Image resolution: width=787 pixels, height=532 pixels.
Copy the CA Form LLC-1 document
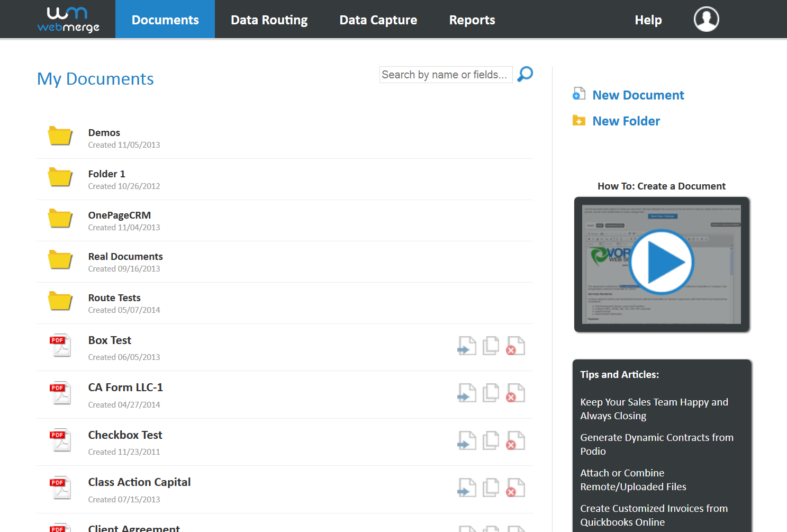click(x=491, y=393)
